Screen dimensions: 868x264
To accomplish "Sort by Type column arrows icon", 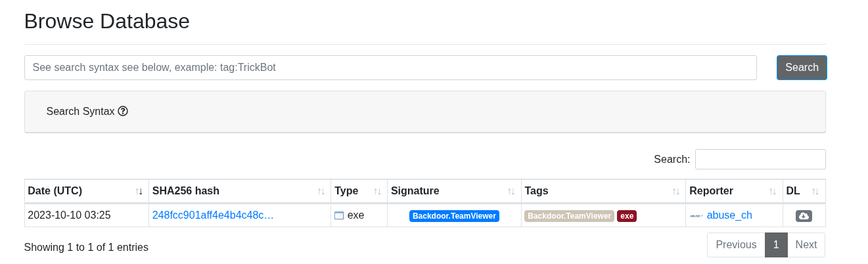I will point(378,191).
